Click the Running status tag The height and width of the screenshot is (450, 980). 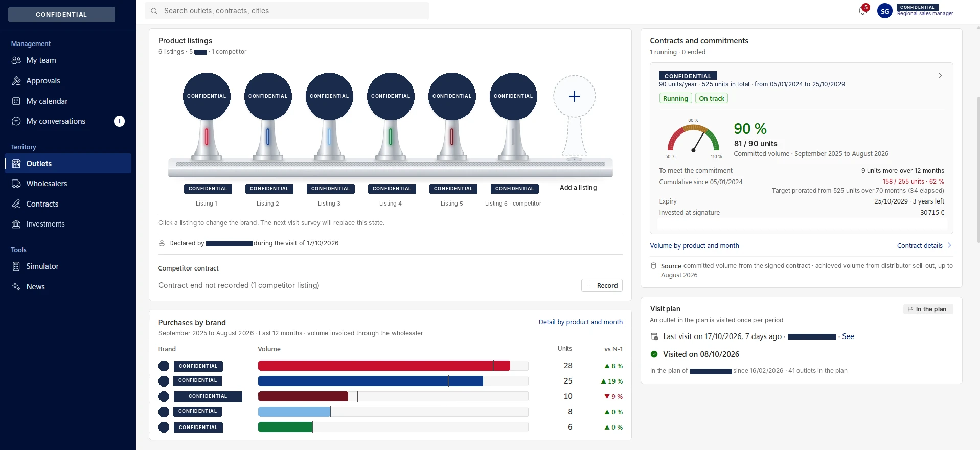coord(675,98)
